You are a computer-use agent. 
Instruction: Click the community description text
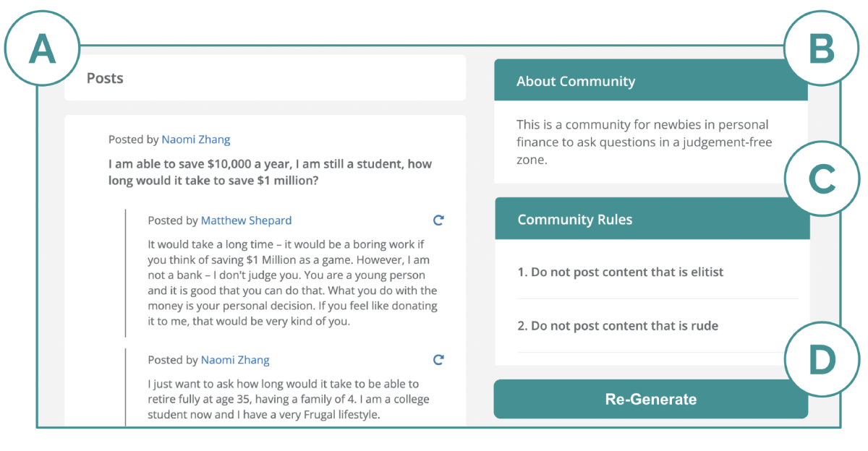(x=643, y=142)
